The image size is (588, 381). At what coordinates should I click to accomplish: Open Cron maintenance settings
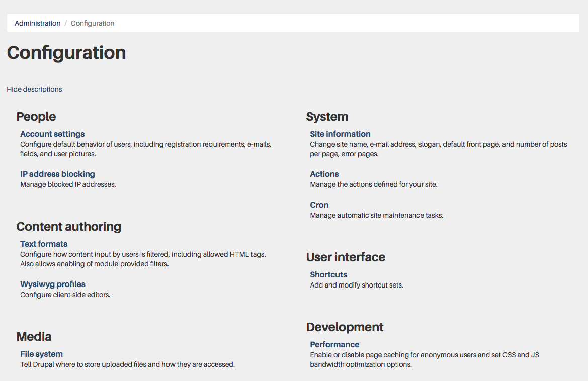point(319,205)
